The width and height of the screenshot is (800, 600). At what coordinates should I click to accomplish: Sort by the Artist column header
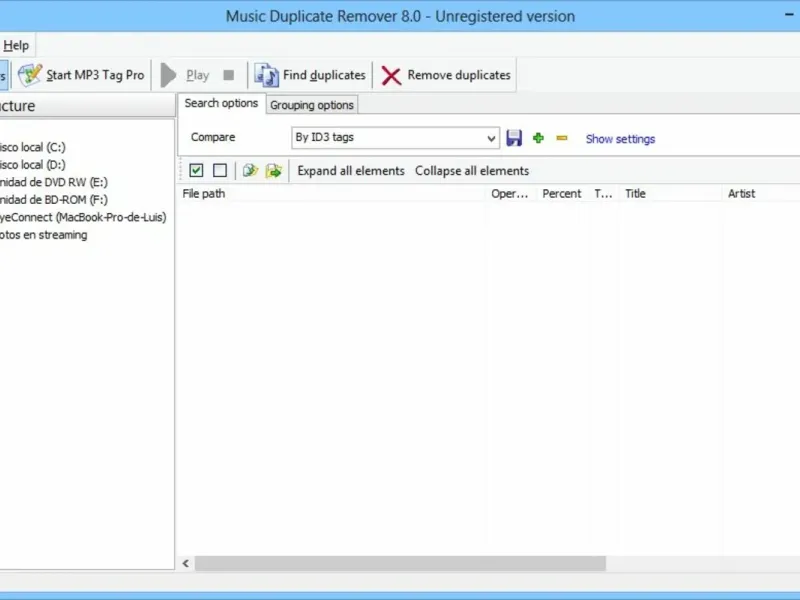pyautogui.click(x=761, y=194)
